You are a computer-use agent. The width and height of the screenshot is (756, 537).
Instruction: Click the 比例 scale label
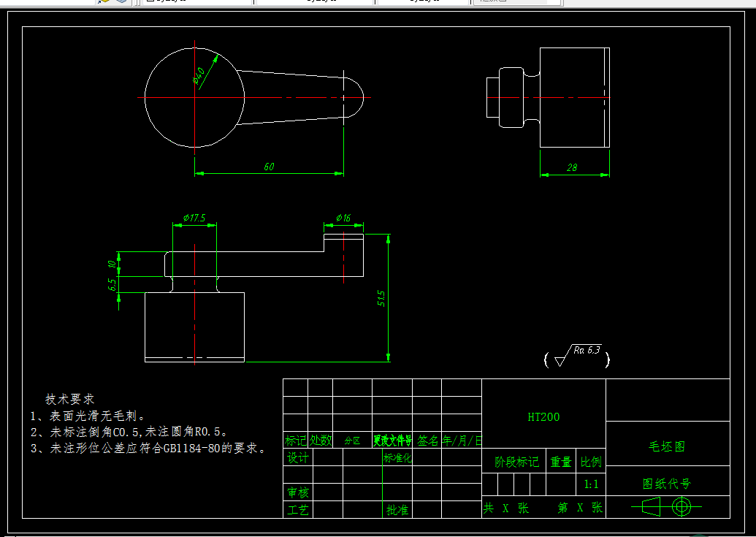click(591, 462)
